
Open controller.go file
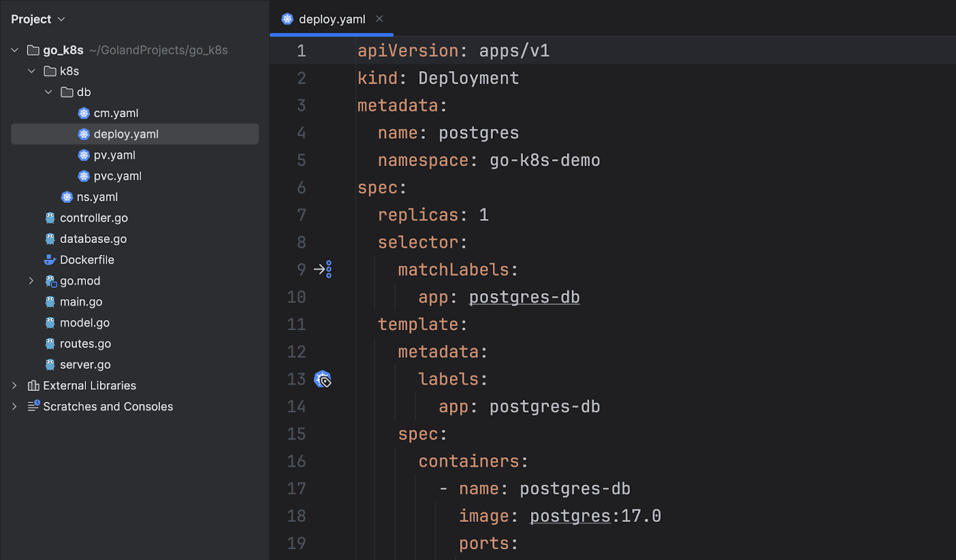[x=94, y=218]
